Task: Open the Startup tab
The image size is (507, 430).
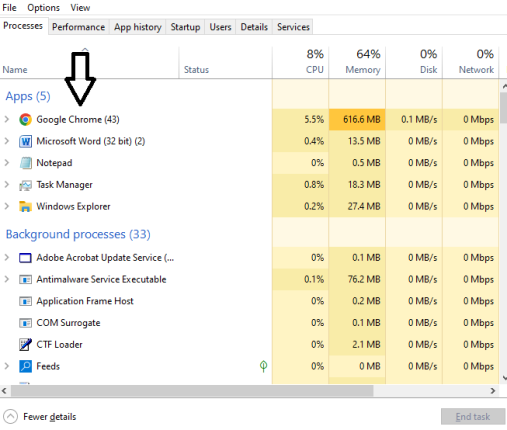Action: 185,27
